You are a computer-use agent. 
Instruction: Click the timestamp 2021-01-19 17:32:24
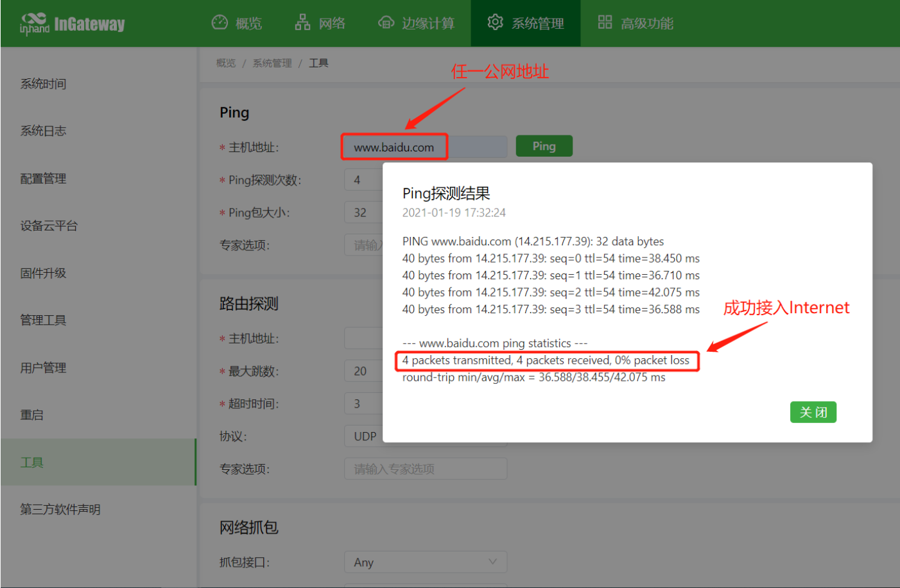454,212
